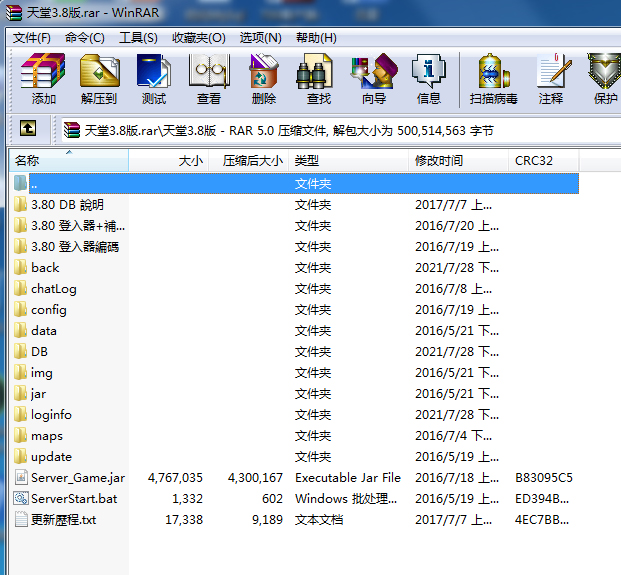Open the 帮助(H) menu
The height and width of the screenshot is (575, 621).
(316, 38)
